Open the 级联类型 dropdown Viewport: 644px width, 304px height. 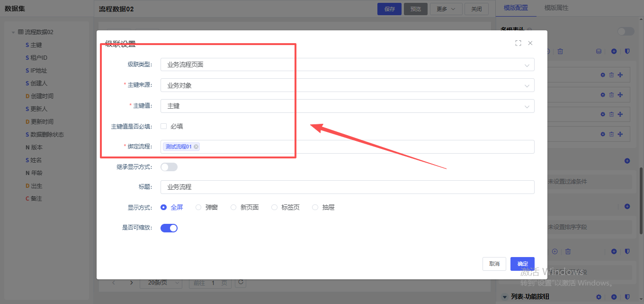click(x=347, y=64)
